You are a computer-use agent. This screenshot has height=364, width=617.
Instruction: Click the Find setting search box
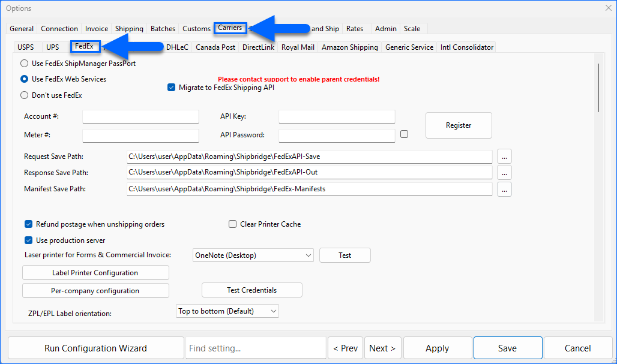[256, 348]
